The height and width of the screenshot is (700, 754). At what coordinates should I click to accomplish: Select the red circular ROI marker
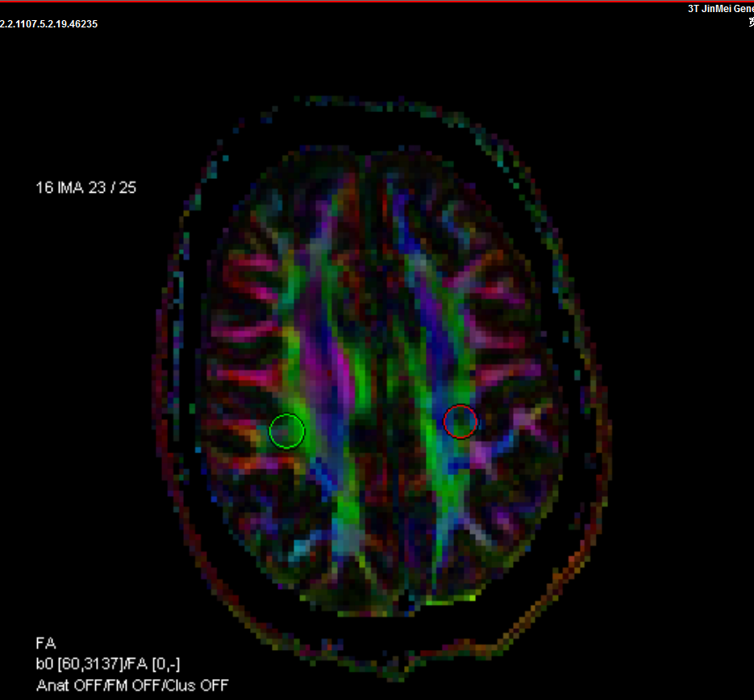pos(460,421)
